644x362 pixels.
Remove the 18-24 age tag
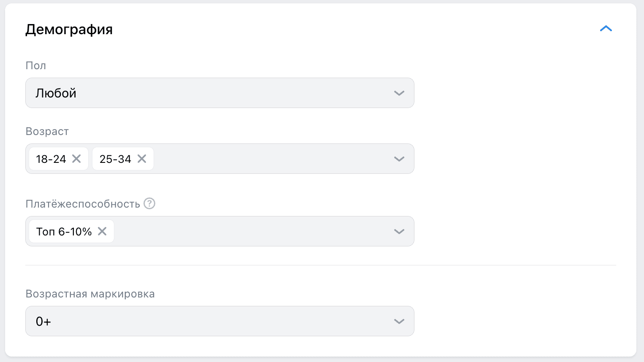pyautogui.click(x=76, y=159)
